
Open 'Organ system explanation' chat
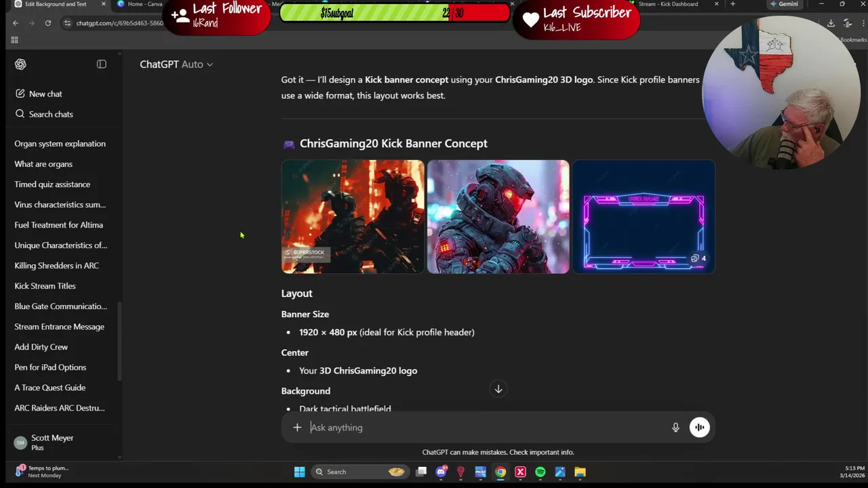pyautogui.click(x=61, y=144)
